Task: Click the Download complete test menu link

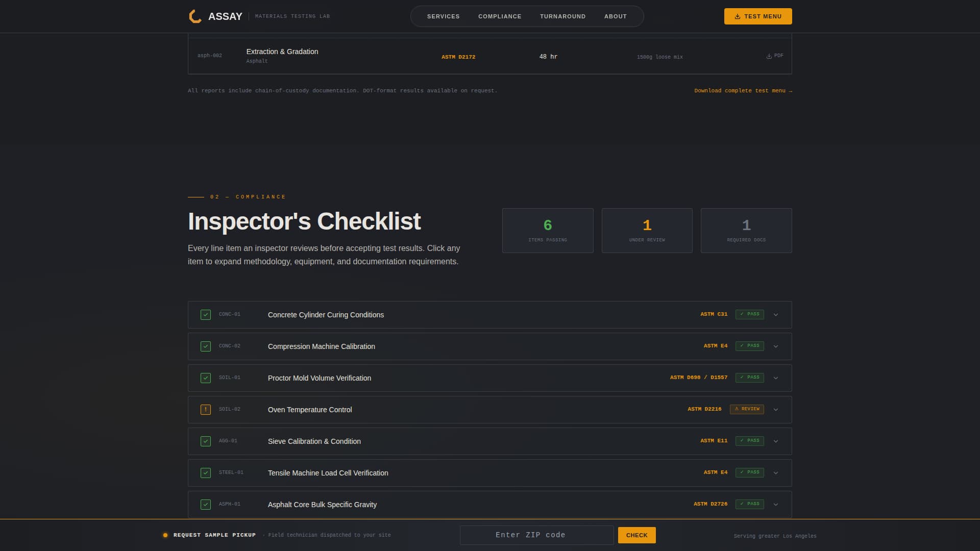Action: [x=743, y=90]
